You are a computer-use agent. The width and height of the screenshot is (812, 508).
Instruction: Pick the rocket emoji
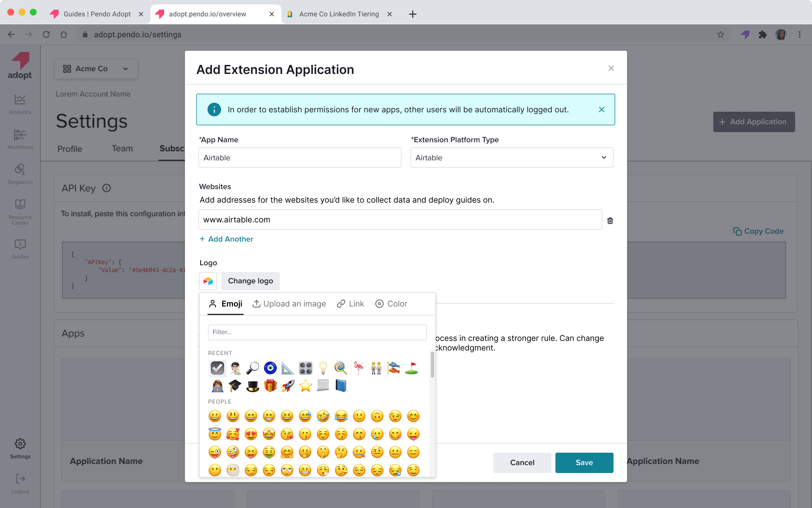[288, 386]
